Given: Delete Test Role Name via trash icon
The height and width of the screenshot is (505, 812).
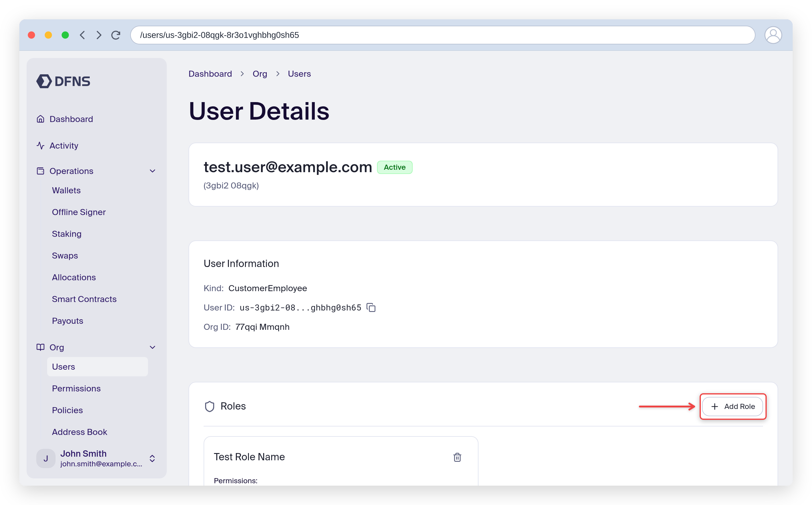Looking at the screenshot, I should pos(457,457).
